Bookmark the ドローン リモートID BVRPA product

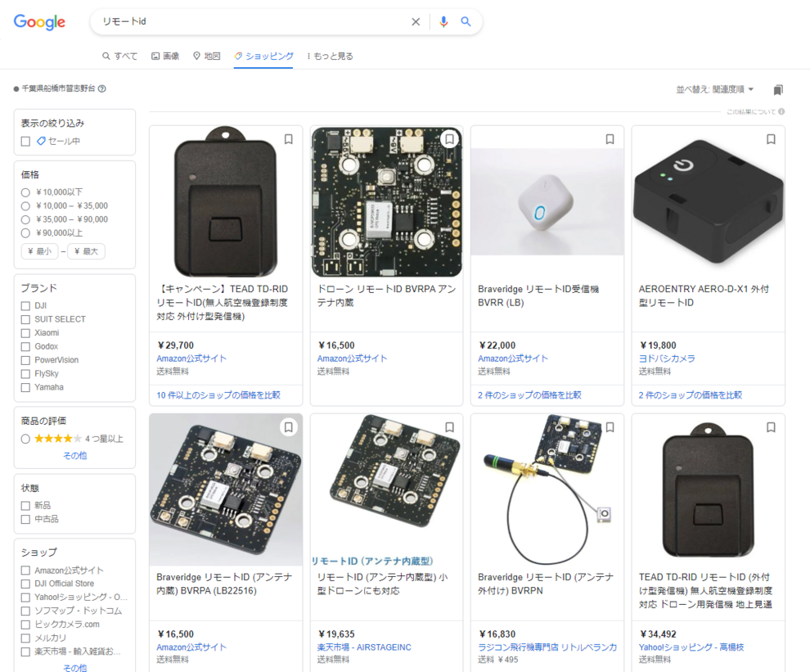click(x=449, y=139)
